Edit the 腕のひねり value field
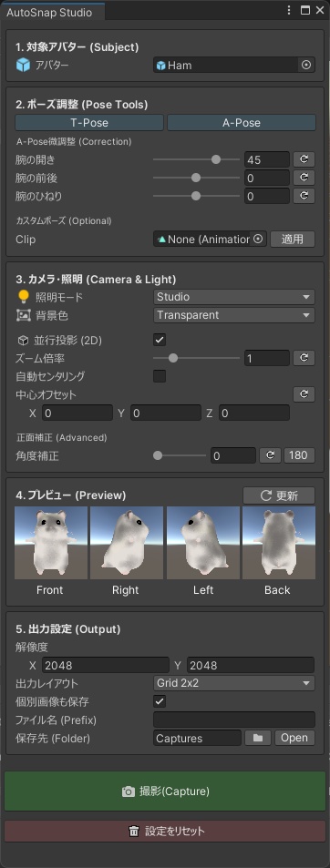The height and width of the screenshot is (868, 330). point(267,196)
